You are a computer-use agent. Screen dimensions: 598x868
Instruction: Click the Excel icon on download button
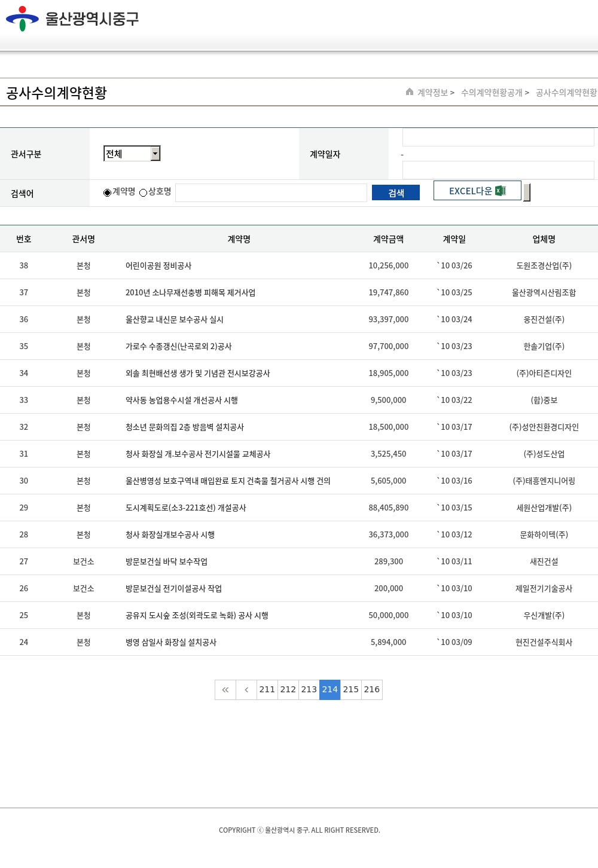[x=501, y=191]
